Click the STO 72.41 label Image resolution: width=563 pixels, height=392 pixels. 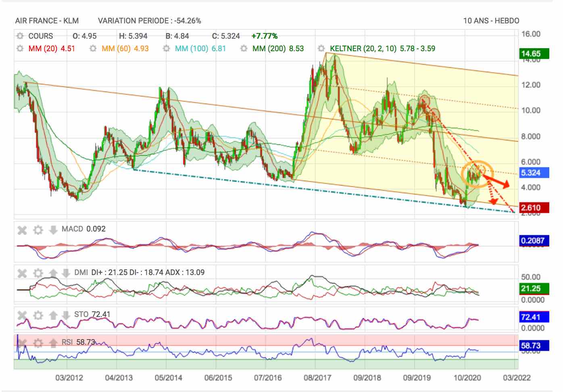point(92,314)
